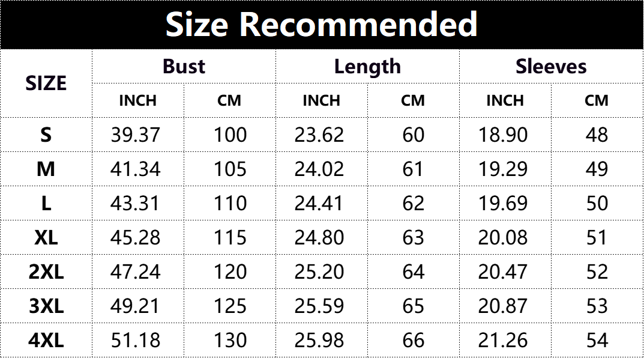Click the INCH subheader under Length
The width and height of the screenshot is (644, 358).
(x=321, y=100)
